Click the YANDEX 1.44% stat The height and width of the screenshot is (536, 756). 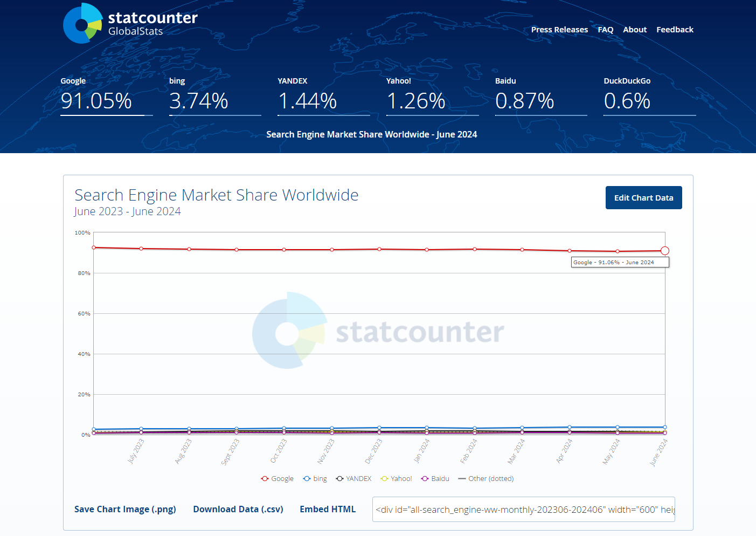[x=324, y=95]
